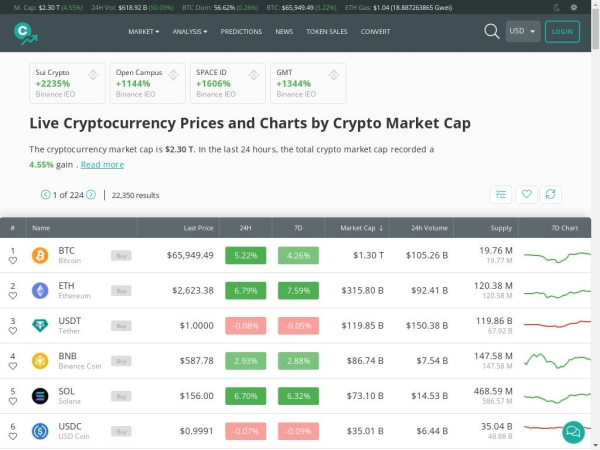Image resolution: width=600 pixels, height=450 pixels.
Task: Click the Open Campus card icon
Action: (173, 75)
